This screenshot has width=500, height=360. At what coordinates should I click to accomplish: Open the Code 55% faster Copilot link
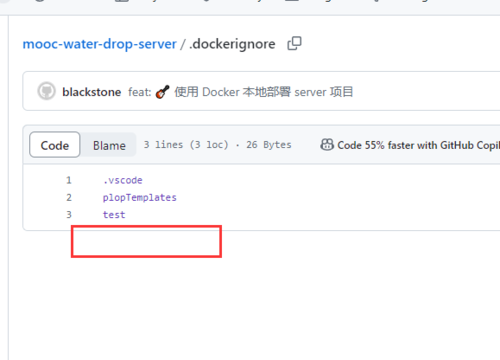pos(418,145)
